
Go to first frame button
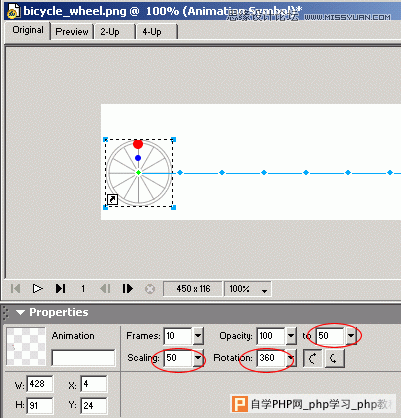click(16, 288)
